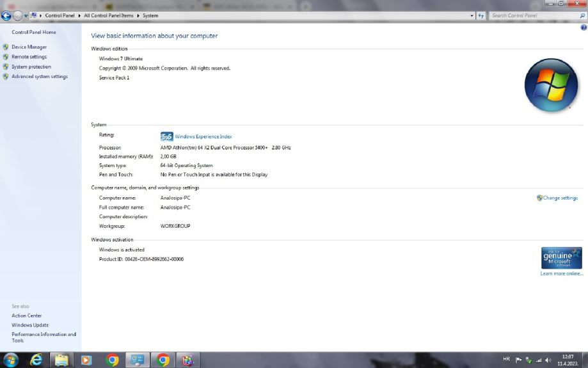This screenshot has height=368, width=588.
Task: Click the Show desktop strip
Action: point(585,360)
